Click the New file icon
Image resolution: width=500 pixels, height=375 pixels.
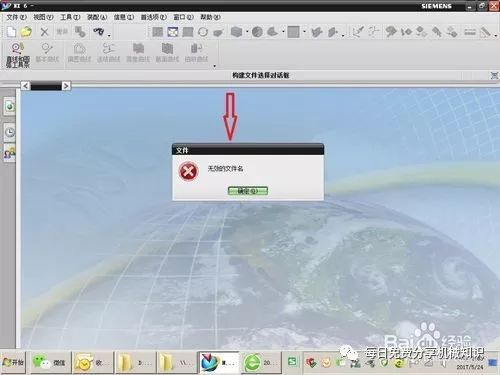[x=11, y=32]
